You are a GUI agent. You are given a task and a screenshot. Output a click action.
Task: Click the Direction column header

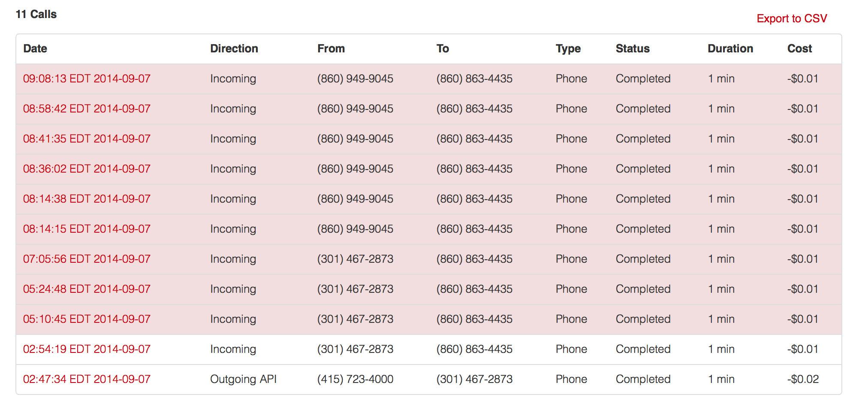[234, 49]
